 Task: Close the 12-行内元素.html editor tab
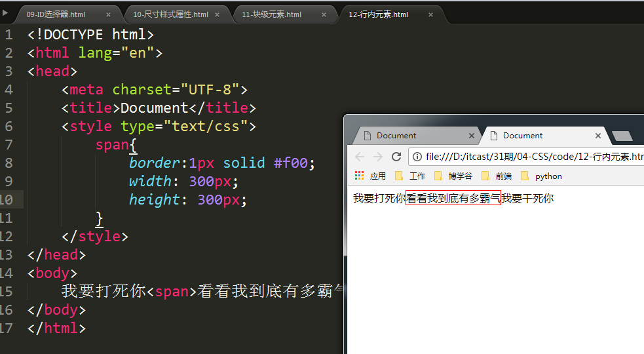tap(430, 15)
